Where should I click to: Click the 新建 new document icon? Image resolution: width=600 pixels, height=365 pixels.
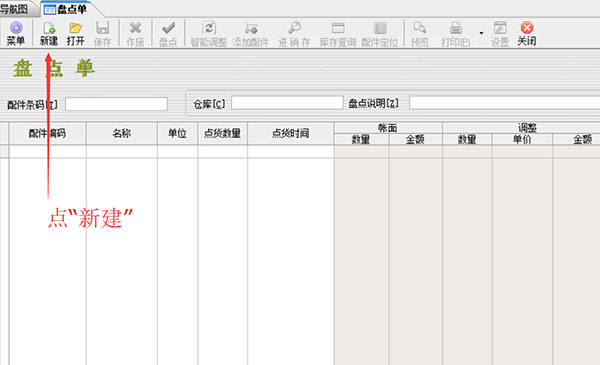tap(49, 28)
